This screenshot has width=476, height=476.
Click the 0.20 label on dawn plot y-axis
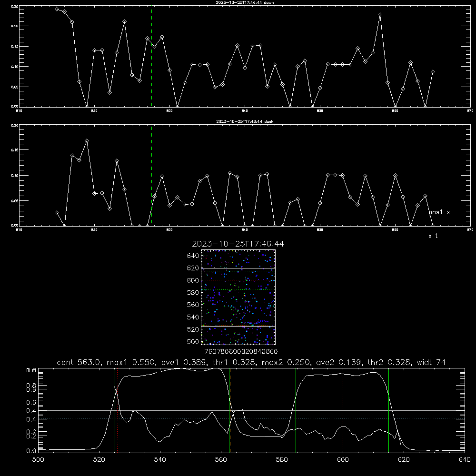click(15, 26)
